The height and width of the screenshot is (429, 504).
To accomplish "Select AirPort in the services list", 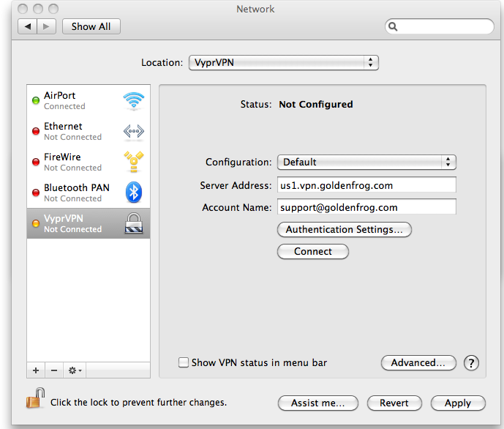I will click(x=89, y=100).
